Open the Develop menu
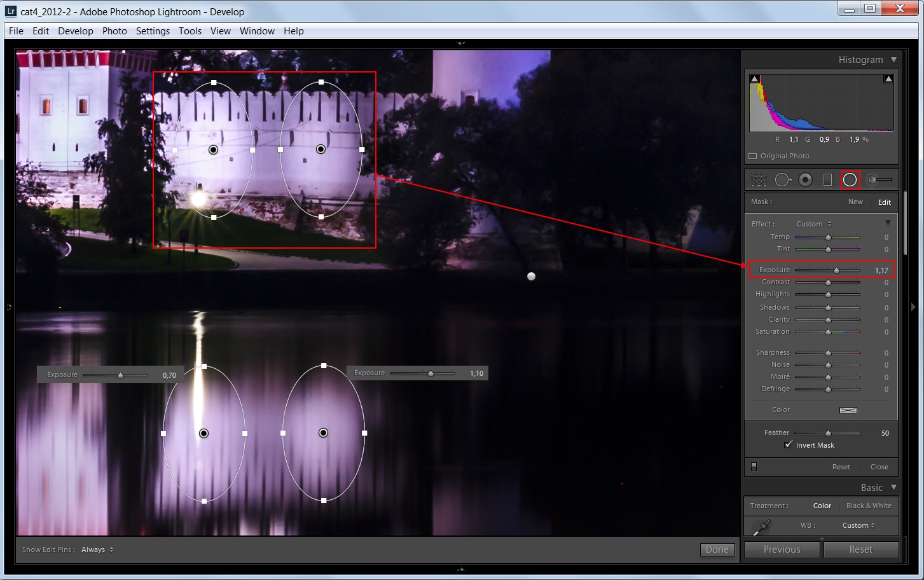 (x=76, y=31)
